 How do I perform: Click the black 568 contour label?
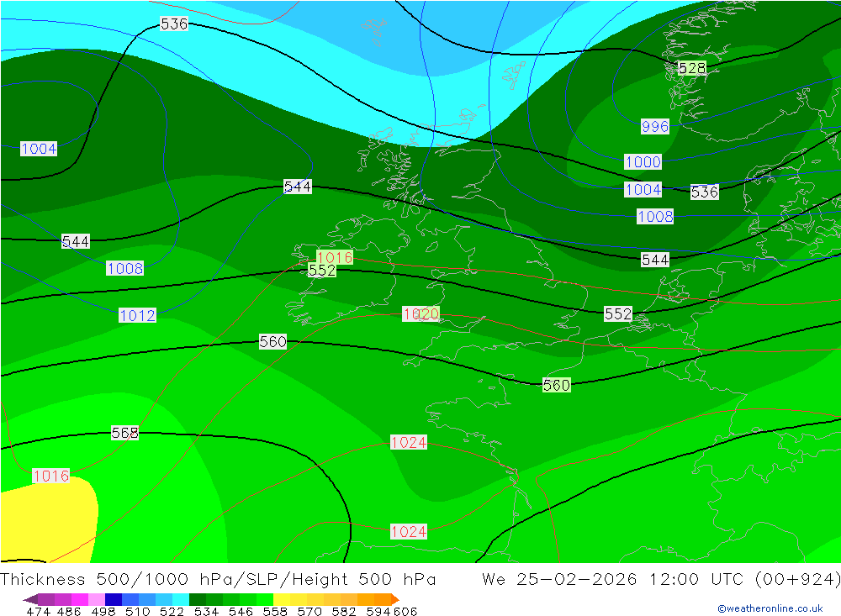coord(124,433)
